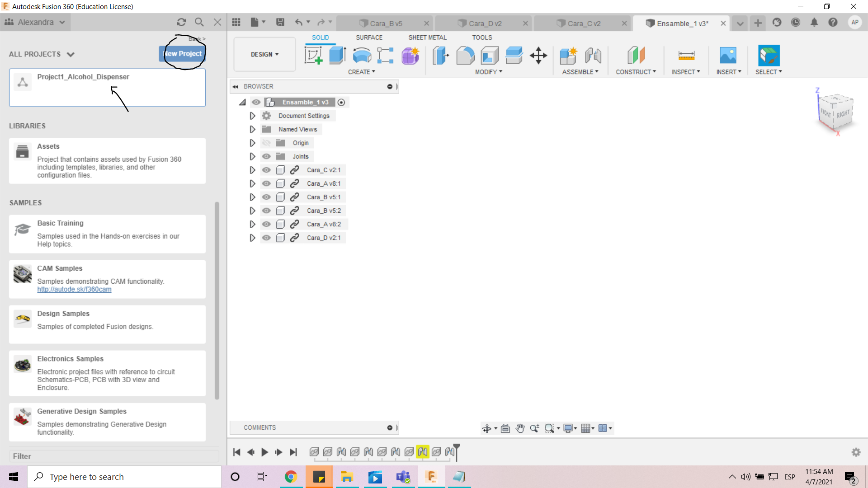Open the DESIGN workspace dropdown
Image resolution: width=868 pixels, height=488 pixels.
(x=264, y=54)
